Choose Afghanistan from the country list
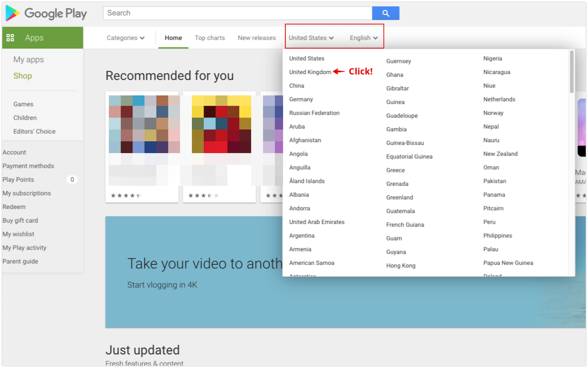This screenshot has height=368, width=588. coord(305,140)
